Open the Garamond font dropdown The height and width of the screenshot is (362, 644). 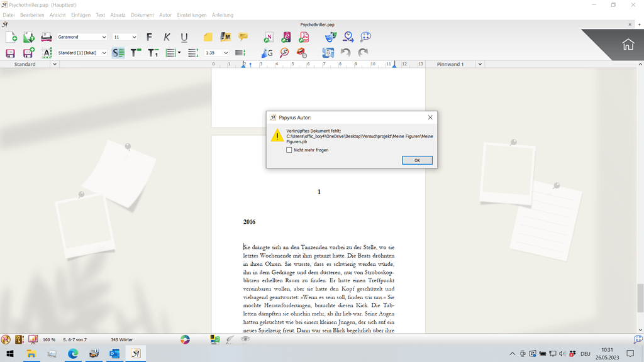pos(104,37)
